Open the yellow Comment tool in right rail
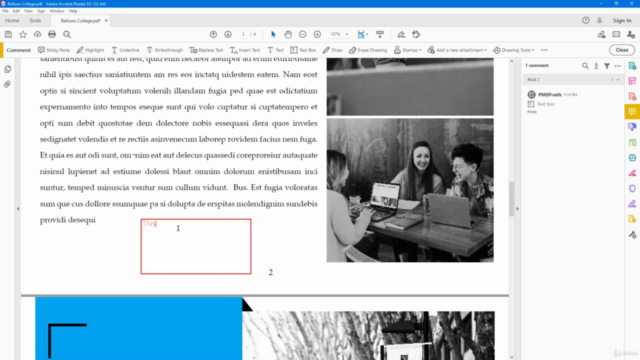The image size is (640, 360). click(x=632, y=111)
